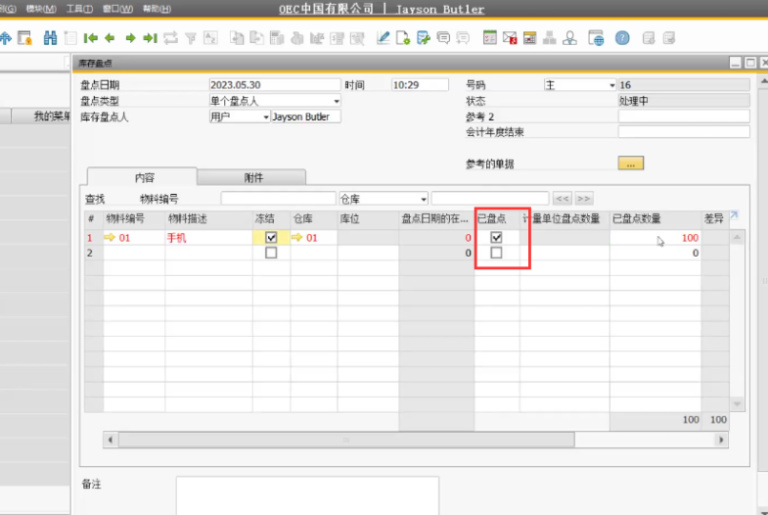Open the checklist calendar toolbar icon
Viewport: 768px width, 515px height.
tap(490, 38)
